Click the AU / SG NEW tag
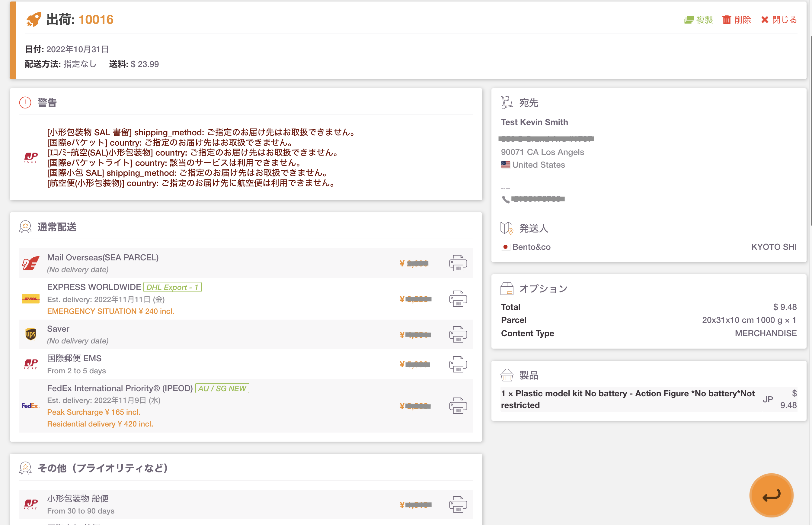Screen dimensions: 812x525 pyautogui.click(x=222, y=388)
